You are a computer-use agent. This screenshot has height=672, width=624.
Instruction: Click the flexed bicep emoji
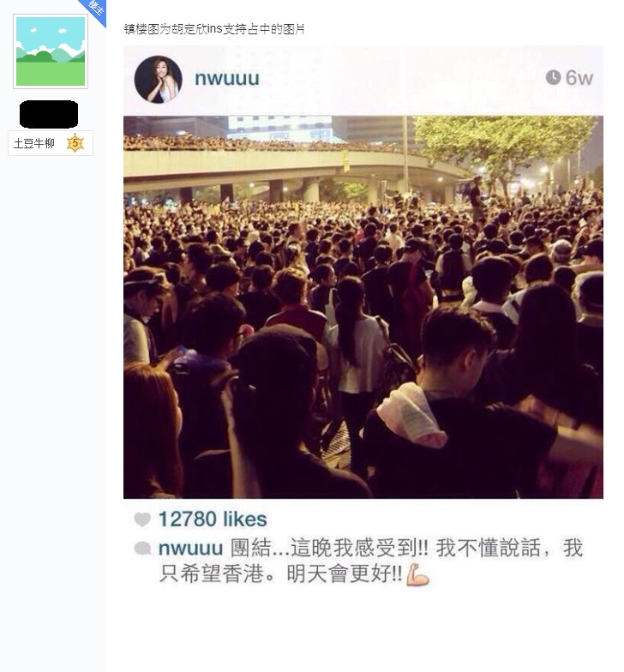(x=417, y=574)
